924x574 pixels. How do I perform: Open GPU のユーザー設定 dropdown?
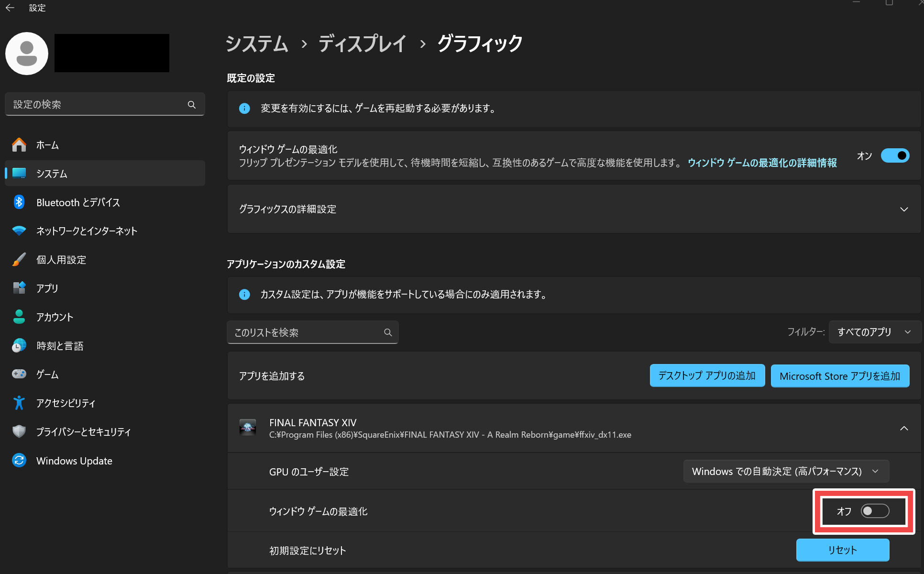point(786,472)
